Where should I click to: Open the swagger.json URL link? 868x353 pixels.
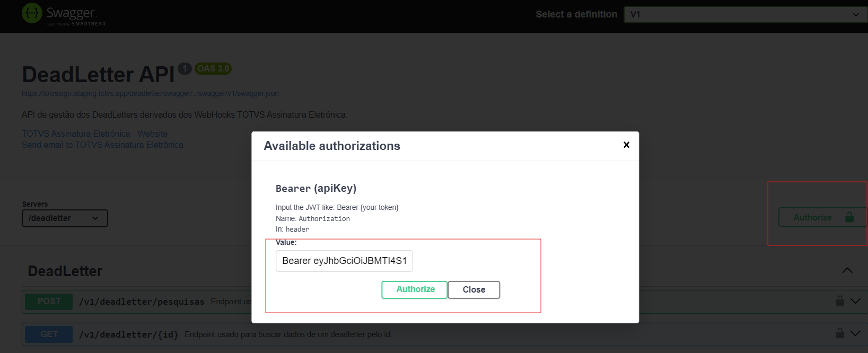coord(150,93)
